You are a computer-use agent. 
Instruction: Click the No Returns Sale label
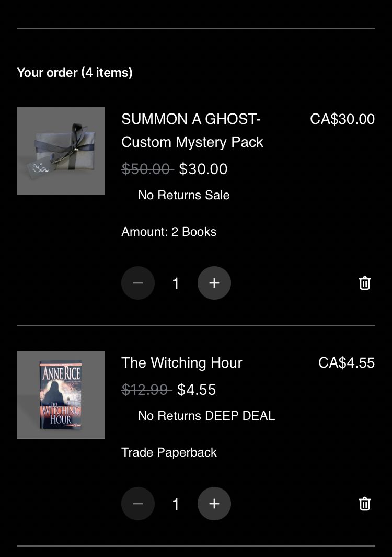pos(183,195)
